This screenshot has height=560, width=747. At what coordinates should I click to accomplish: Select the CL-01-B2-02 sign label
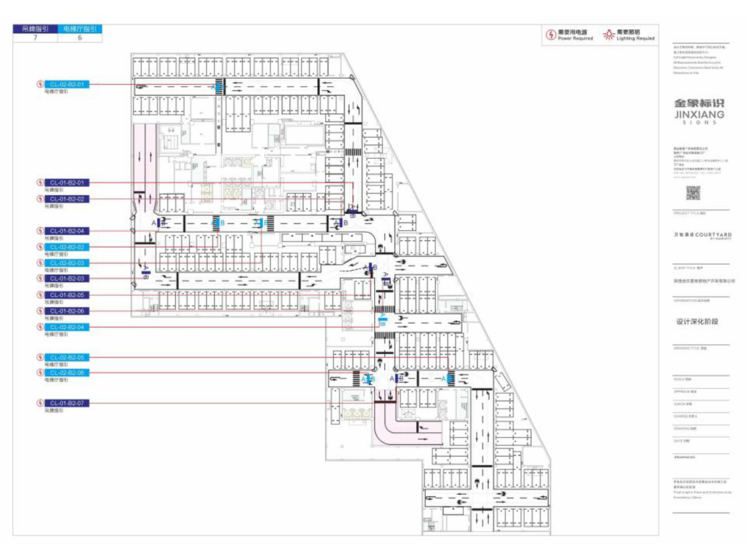[66, 199]
